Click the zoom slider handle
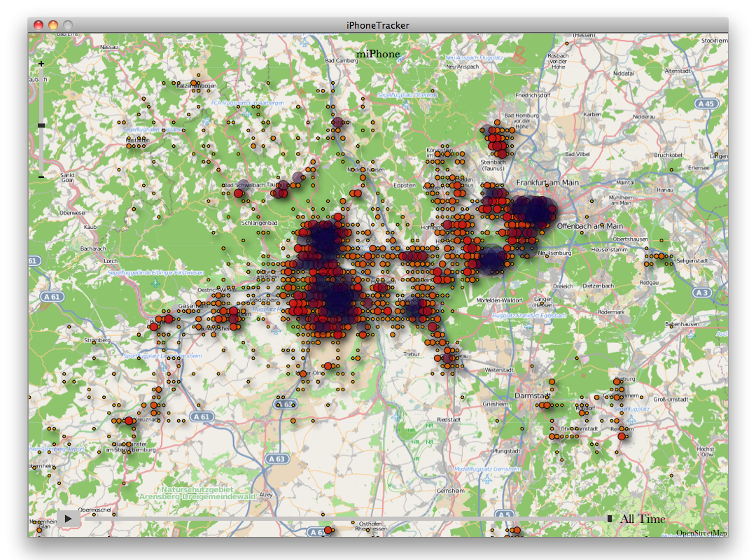756x560 pixels. [x=41, y=125]
